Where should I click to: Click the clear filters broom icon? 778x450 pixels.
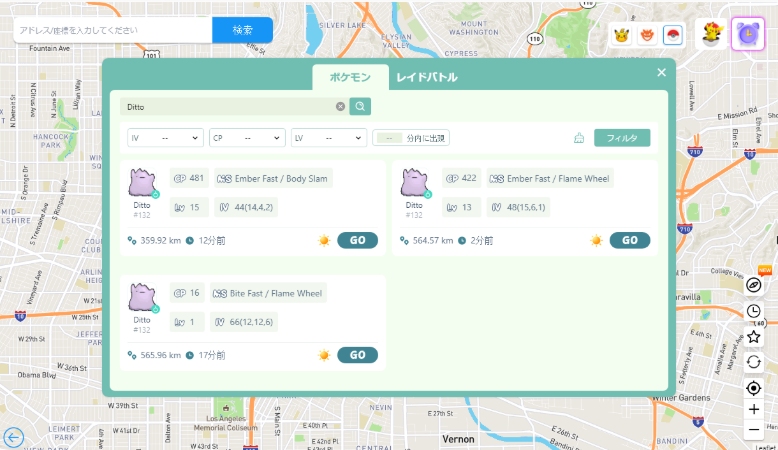coord(579,138)
